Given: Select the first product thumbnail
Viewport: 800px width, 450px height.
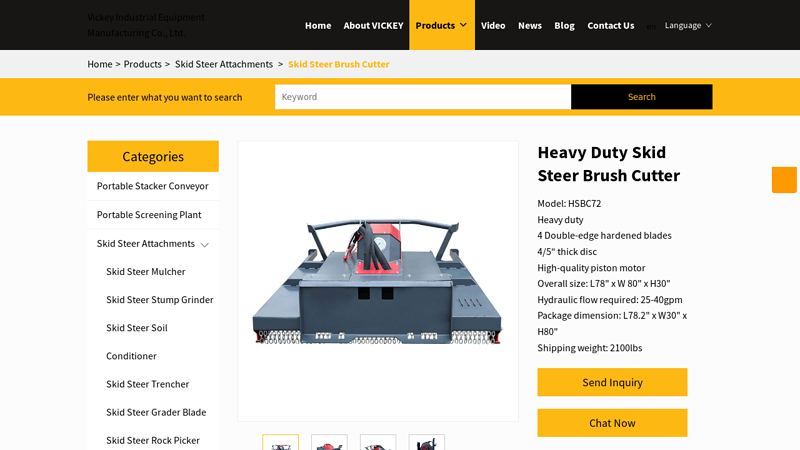Looking at the screenshot, I should 281,442.
